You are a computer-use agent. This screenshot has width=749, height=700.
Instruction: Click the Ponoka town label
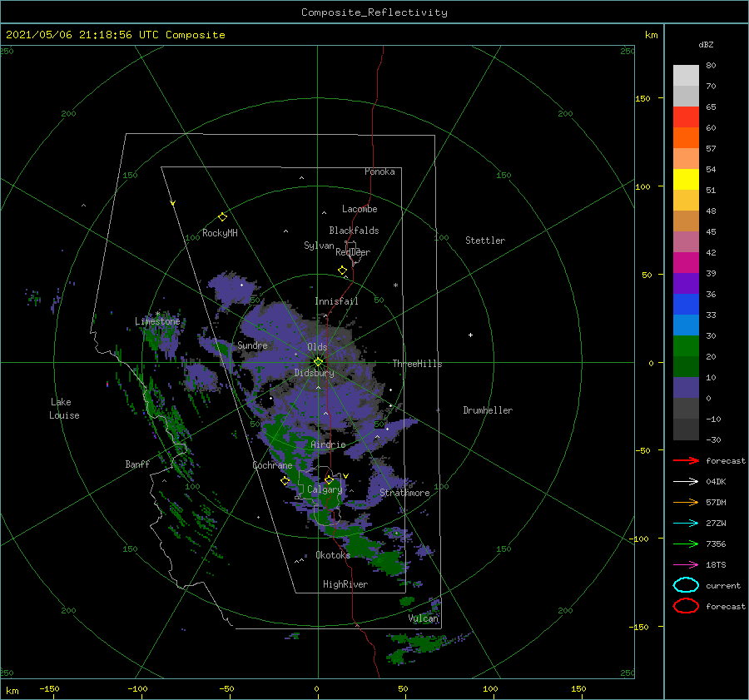379,171
